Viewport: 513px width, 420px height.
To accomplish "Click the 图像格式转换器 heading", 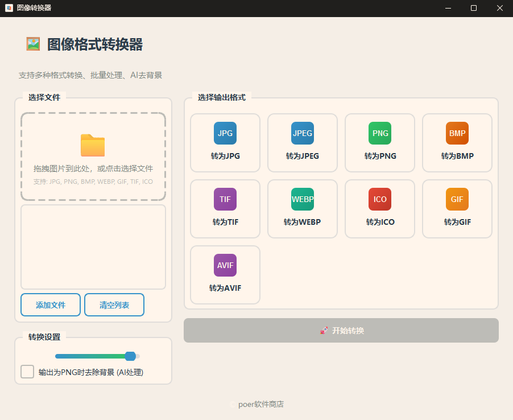I will [95, 44].
